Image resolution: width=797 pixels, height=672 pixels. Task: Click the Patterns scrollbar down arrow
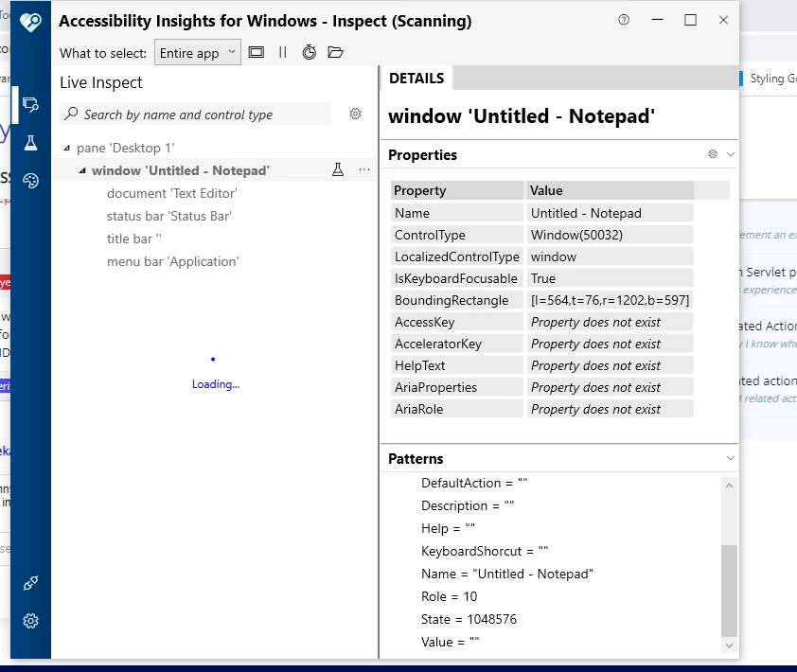point(729,645)
